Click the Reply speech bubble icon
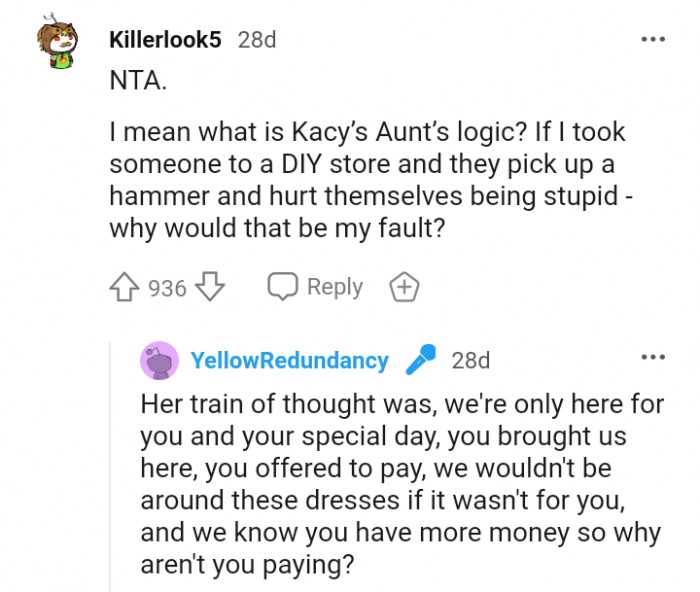The width and height of the screenshot is (700, 592). [281, 287]
